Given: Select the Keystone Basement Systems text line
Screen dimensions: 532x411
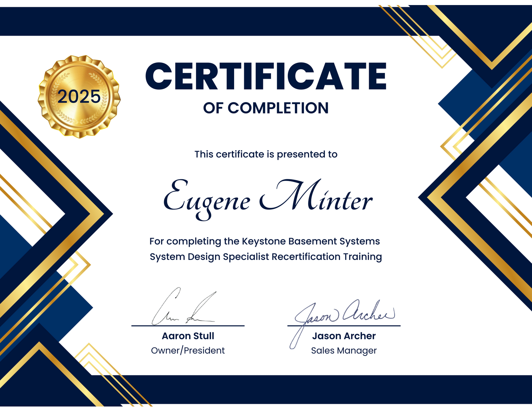Looking at the screenshot, I should (x=265, y=241).
